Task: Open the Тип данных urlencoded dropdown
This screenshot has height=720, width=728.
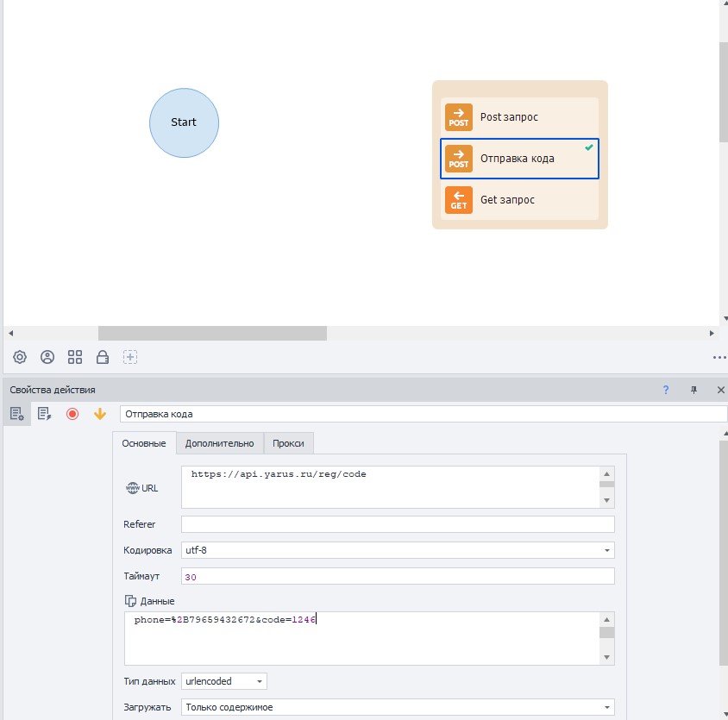Action: (x=223, y=681)
